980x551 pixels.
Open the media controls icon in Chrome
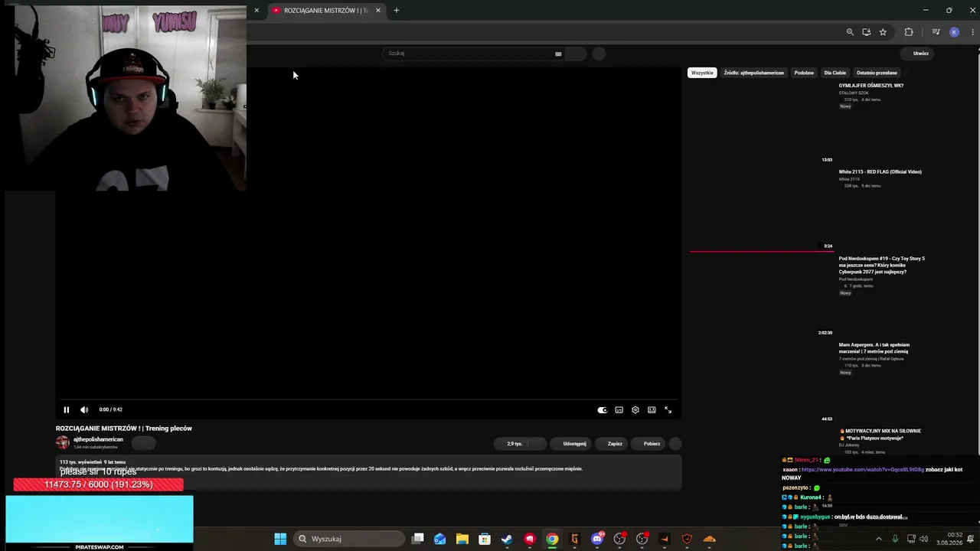coord(936,32)
